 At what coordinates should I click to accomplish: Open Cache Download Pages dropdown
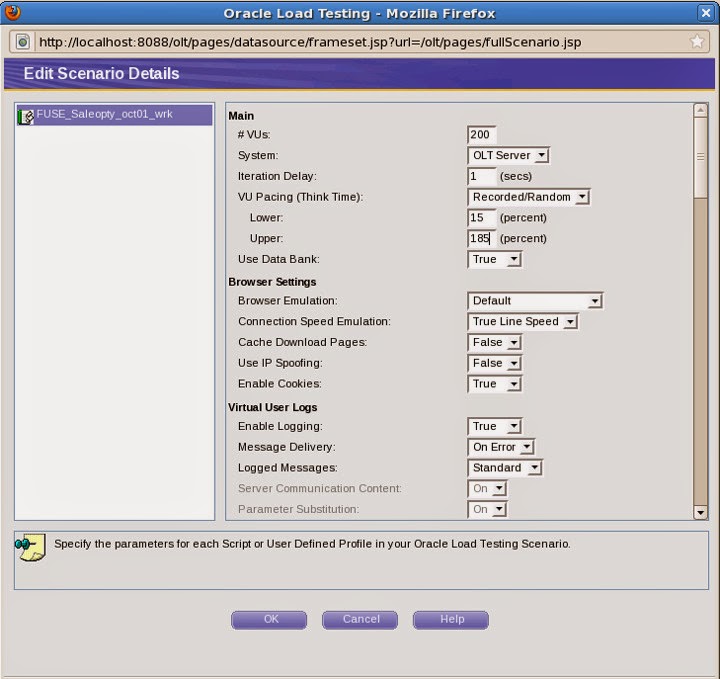pos(495,342)
